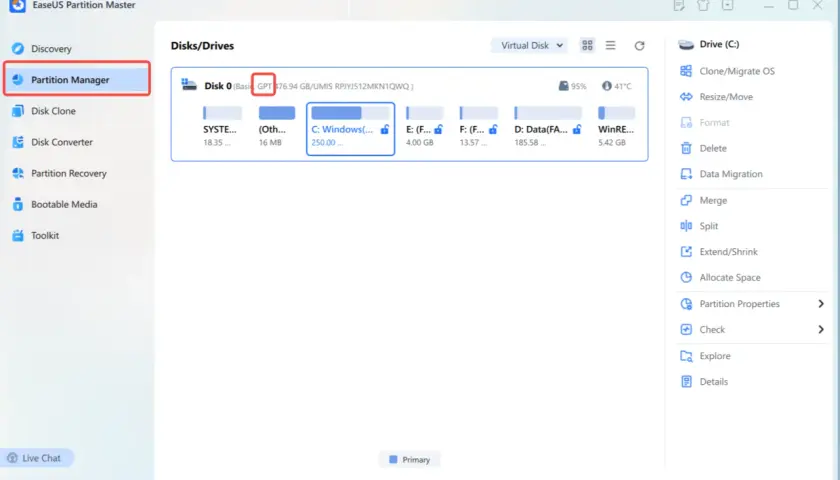Click the Disks/Drives heading
The image size is (840, 480).
202,46
